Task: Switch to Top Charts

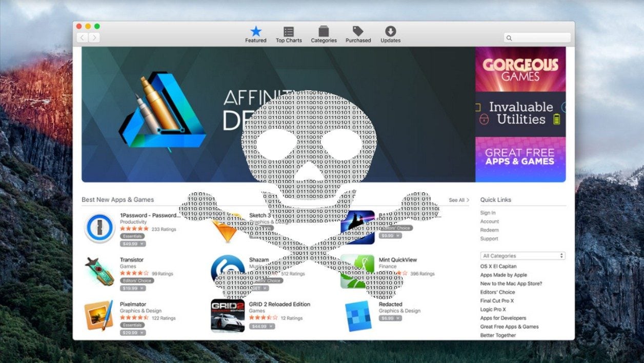Action: (289, 35)
